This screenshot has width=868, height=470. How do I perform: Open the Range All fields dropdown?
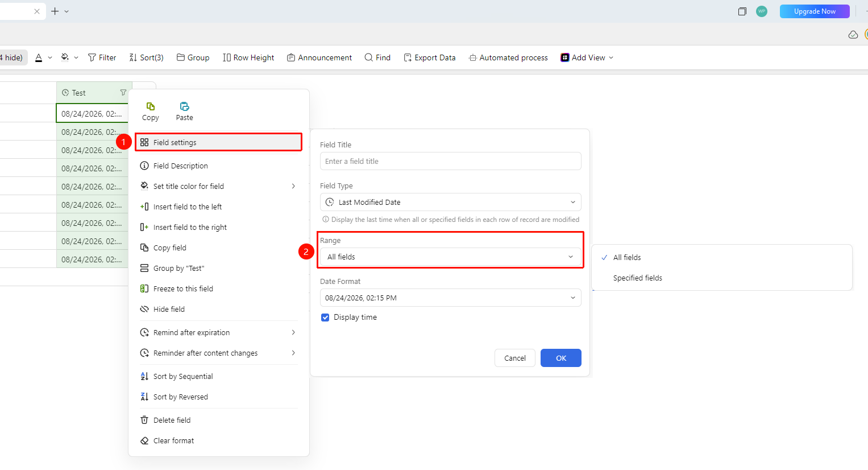tap(451, 257)
